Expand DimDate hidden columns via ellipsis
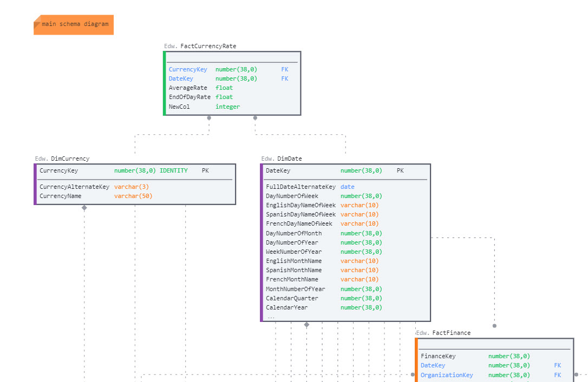This screenshot has height=382, width=588. point(271,317)
